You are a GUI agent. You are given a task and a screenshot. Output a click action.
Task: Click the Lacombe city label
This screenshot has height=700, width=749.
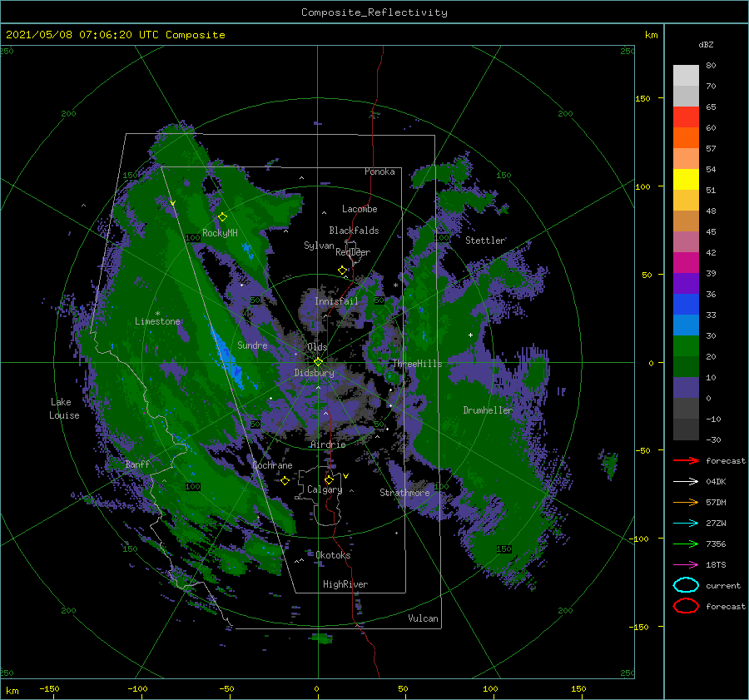360,209
